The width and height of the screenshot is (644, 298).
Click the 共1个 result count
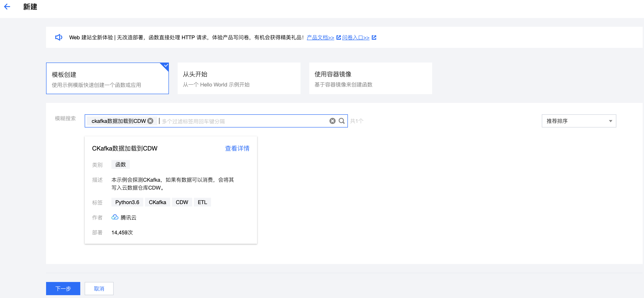pos(356,121)
